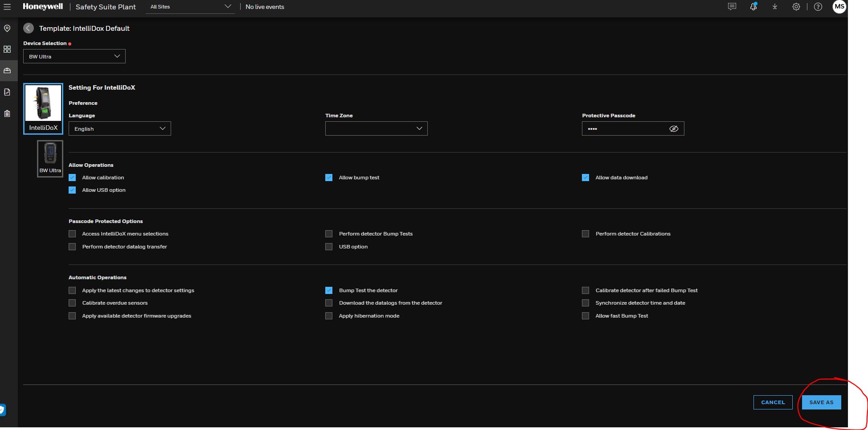
Task: Open the Device Selection dropdown showing BW Ultra
Action: pos(74,56)
